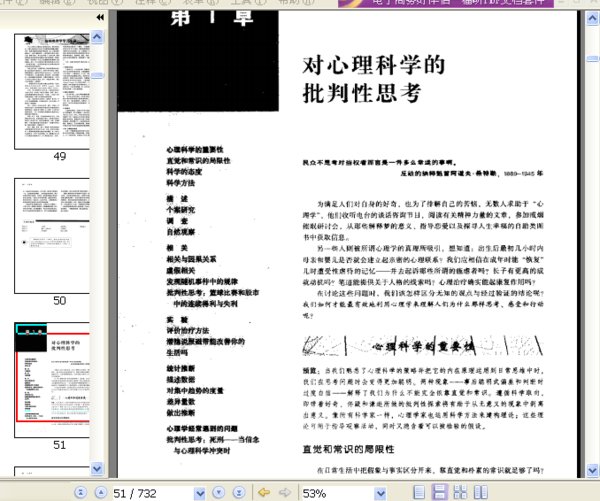600x501 pixels.
Task: Click thumbnail panel scroll-down arrow
Action: pyautogui.click(x=97, y=468)
